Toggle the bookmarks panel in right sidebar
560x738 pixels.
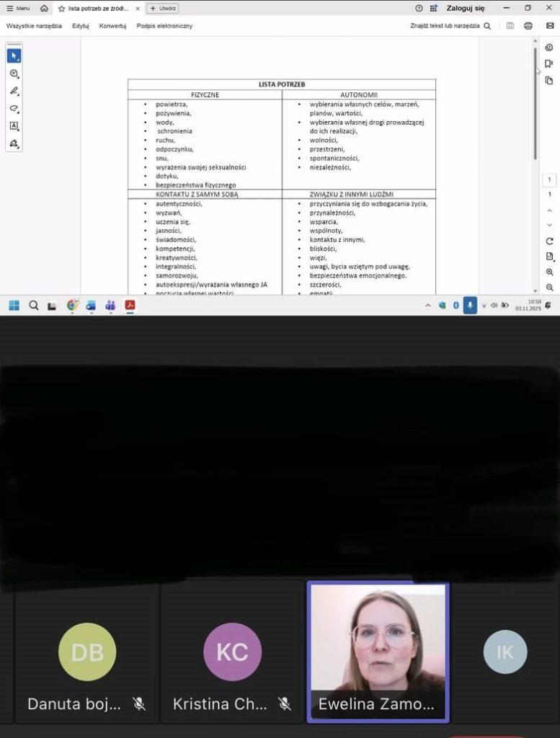(x=549, y=64)
